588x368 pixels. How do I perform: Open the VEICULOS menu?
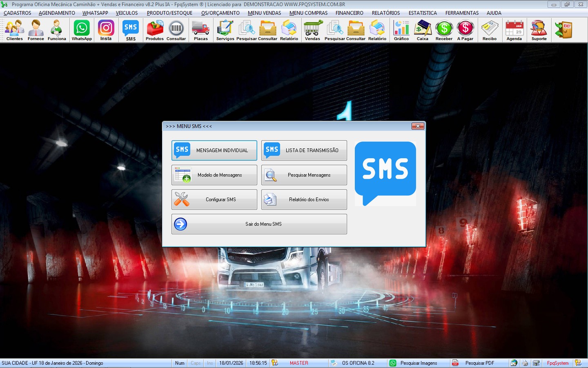pyautogui.click(x=127, y=13)
